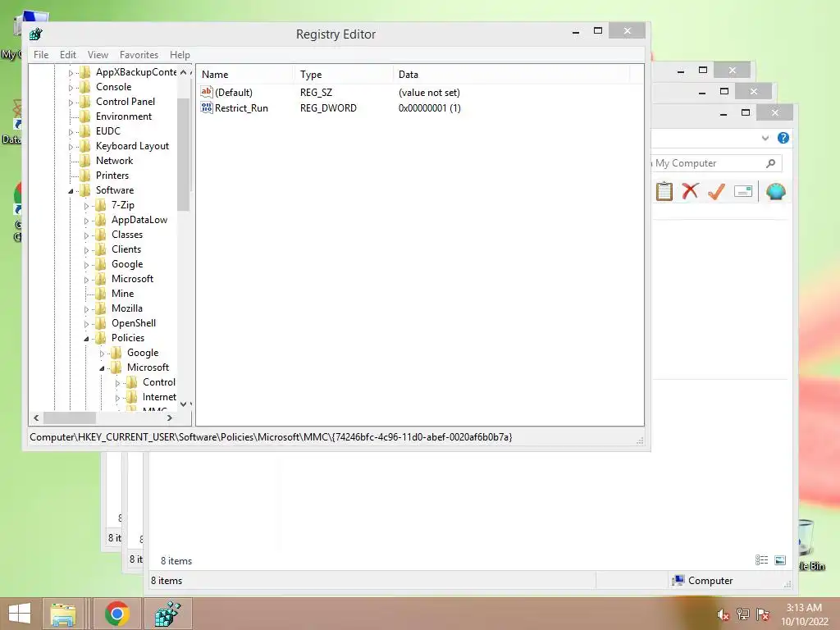Screen dimensions: 840x630
Task: Click the search magnifier icon in Explorer
Action: (770, 163)
